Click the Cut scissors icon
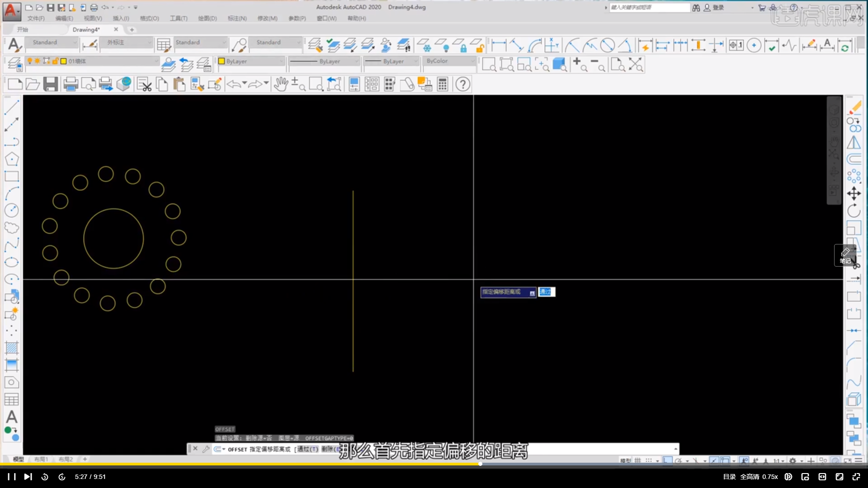Screen dimensions: 868x488 [144, 84]
